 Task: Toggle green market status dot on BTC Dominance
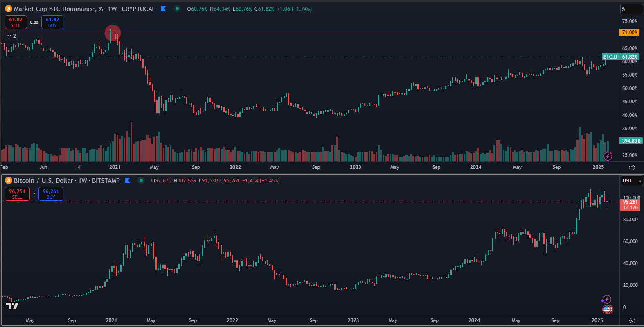point(177,9)
